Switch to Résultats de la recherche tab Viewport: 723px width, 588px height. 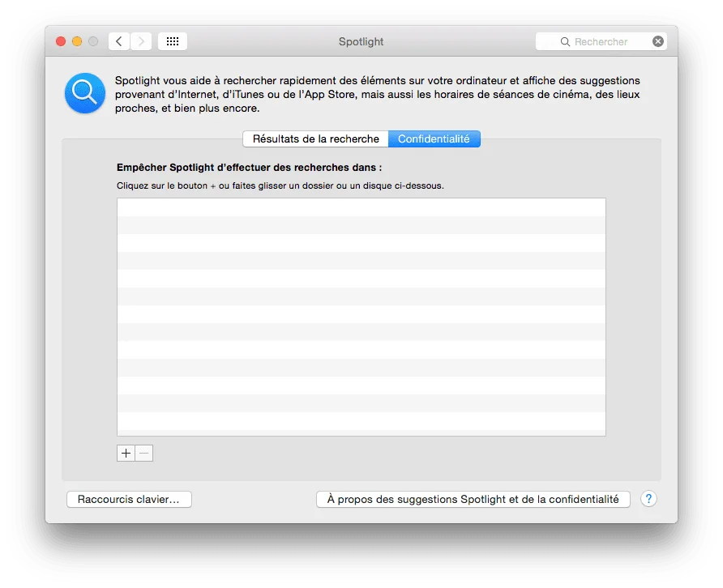[x=316, y=139]
